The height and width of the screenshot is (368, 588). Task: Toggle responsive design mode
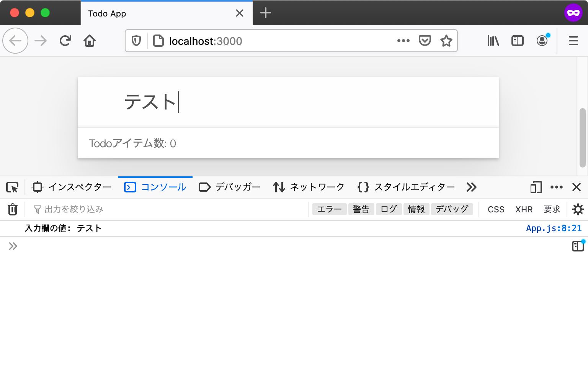pyautogui.click(x=535, y=187)
